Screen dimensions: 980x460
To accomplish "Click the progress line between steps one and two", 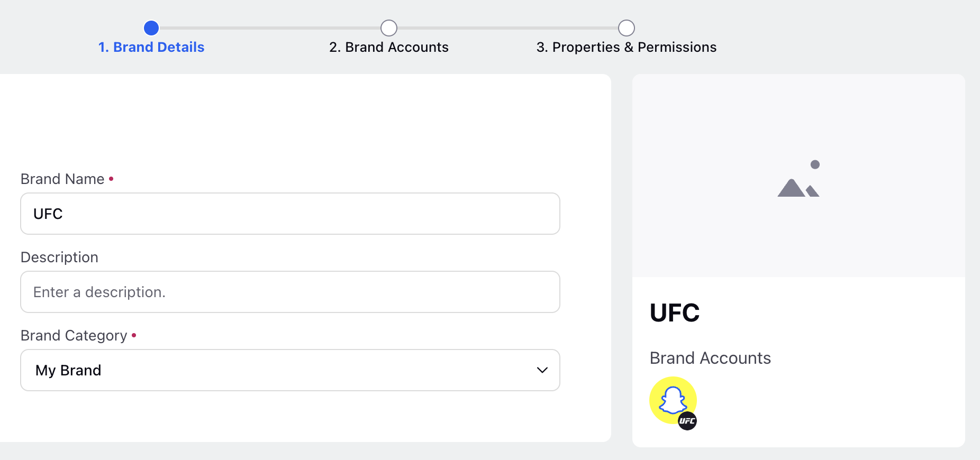I will tap(270, 28).
